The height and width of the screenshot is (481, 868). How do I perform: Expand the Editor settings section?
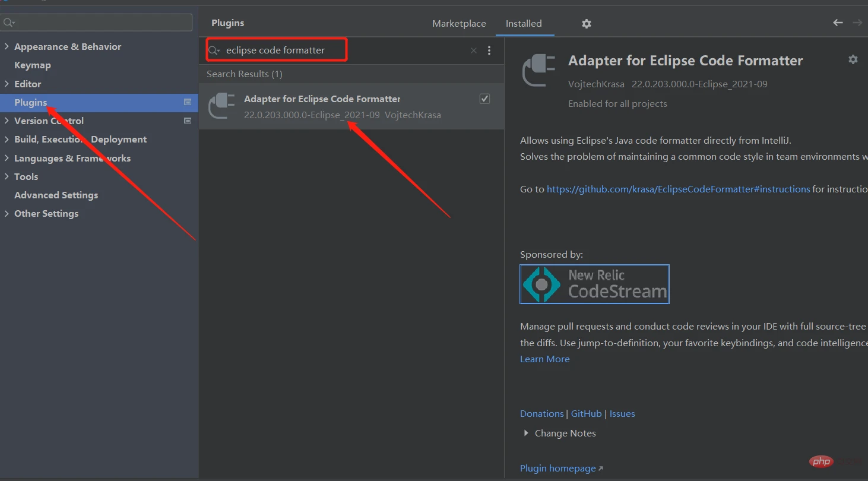point(7,84)
